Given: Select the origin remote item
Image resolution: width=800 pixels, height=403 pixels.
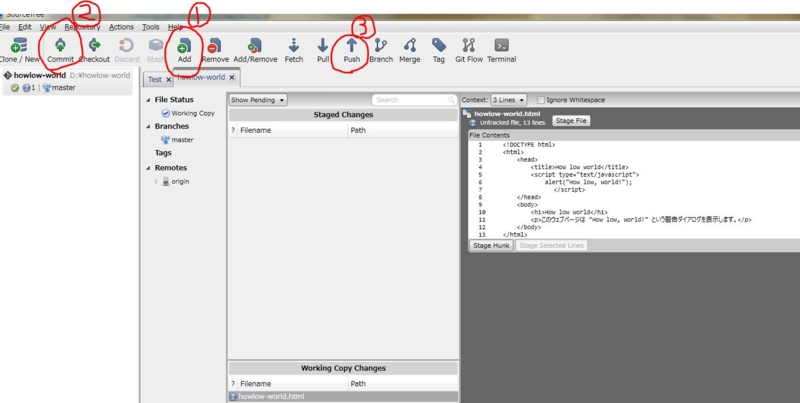Looking at the screenshot, I should [176, 181].
